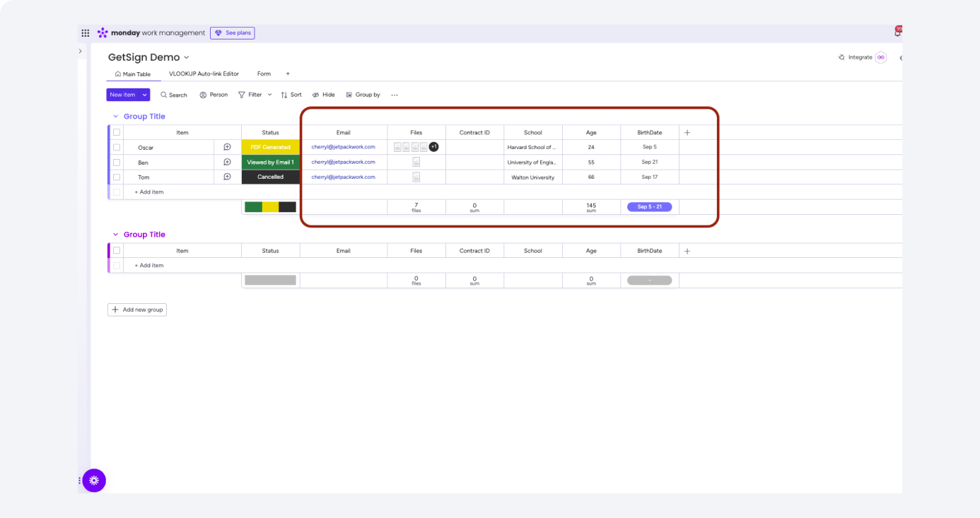This screenshot has width=980, height=518.
Task: Open the notifications bell icon
Action: coord(897,33)
